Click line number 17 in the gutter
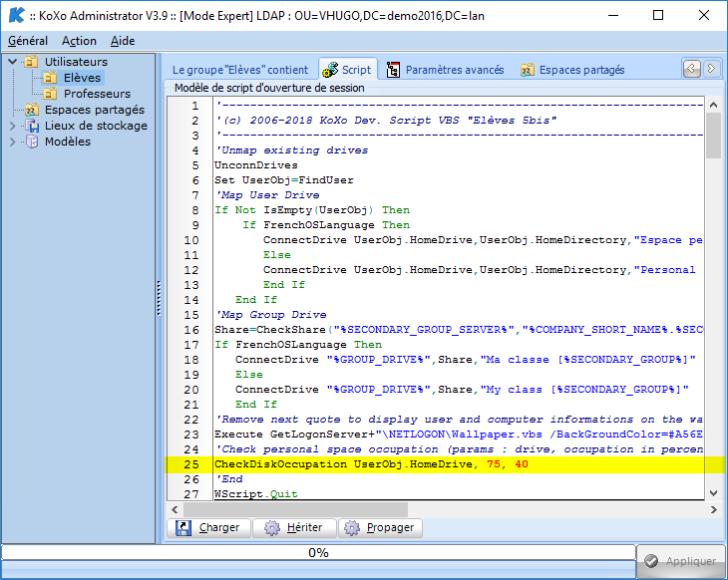This screenshot has width=728, height=580. pyautogui.click(x=191, y=345)
